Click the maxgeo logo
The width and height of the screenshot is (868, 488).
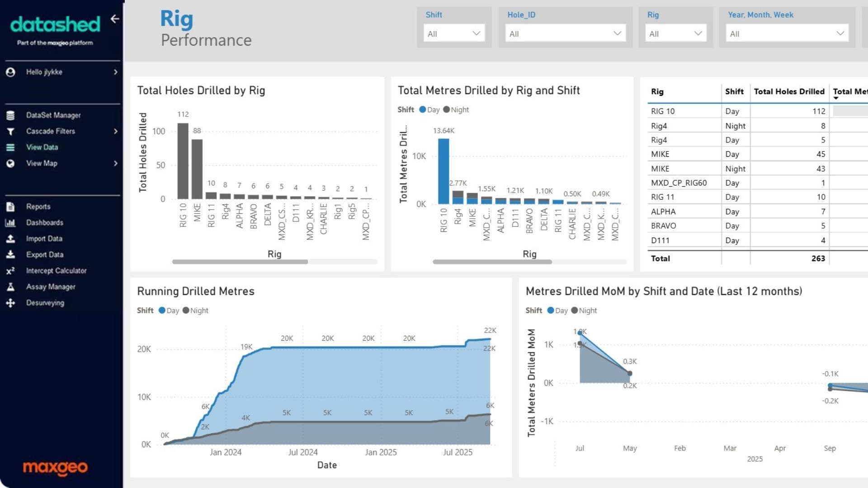pyautogui.click(x=55, y=467)
